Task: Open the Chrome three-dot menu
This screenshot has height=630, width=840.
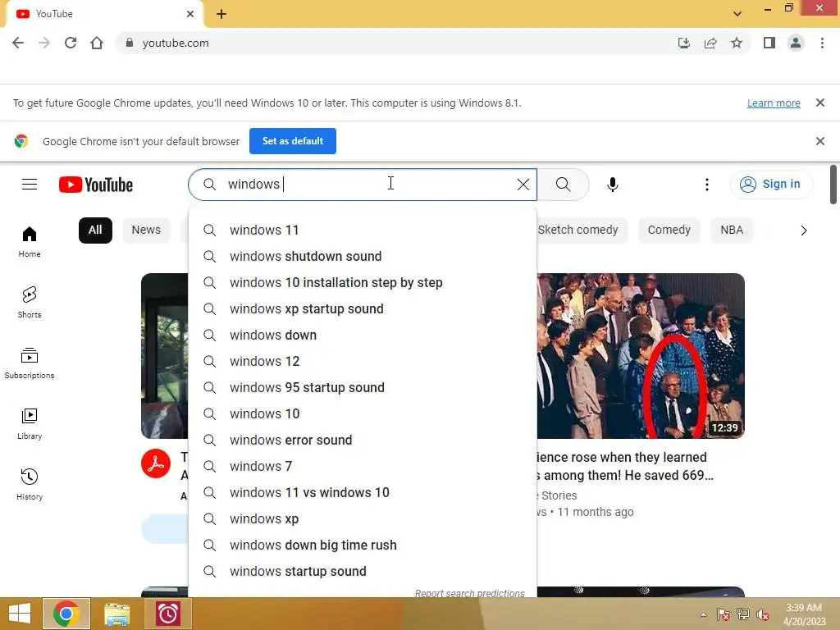Action: (x=822, y=43)
